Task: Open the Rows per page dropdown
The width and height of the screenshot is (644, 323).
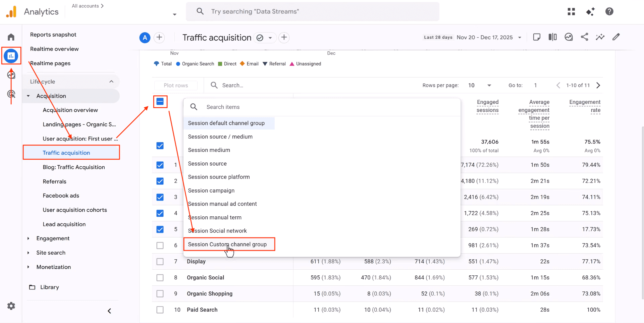Action: [480, 85]
